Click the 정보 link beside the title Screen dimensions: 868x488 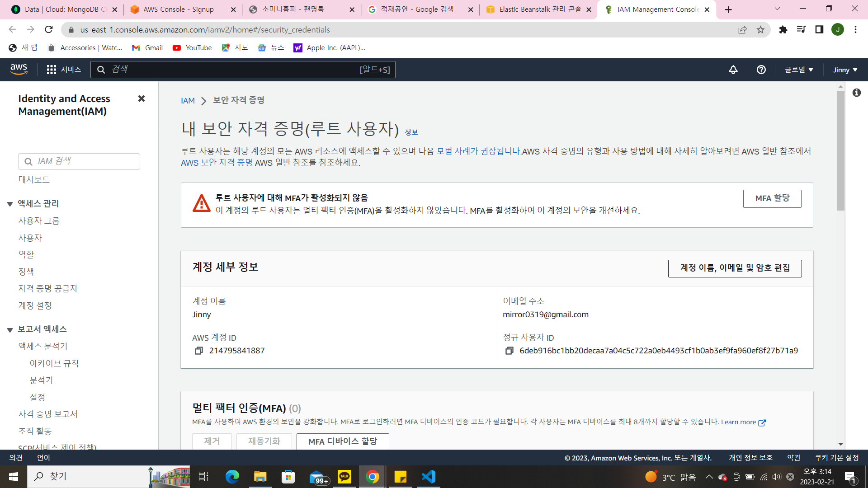pos(411,132)
